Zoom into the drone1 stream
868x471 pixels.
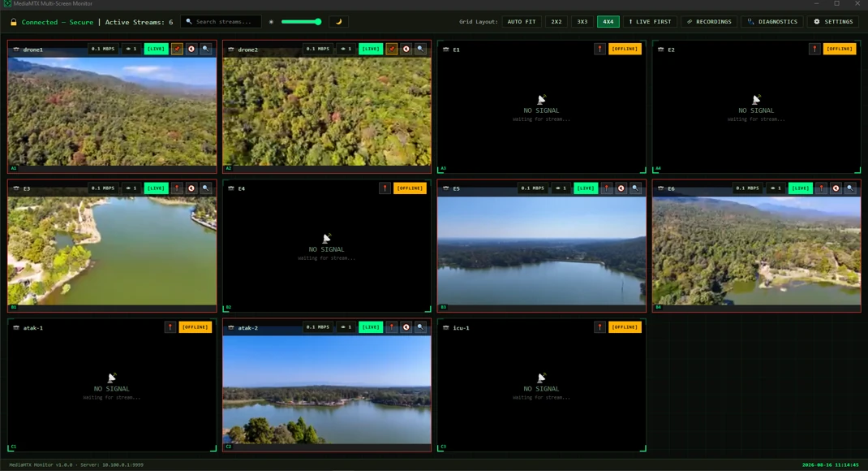206,49
